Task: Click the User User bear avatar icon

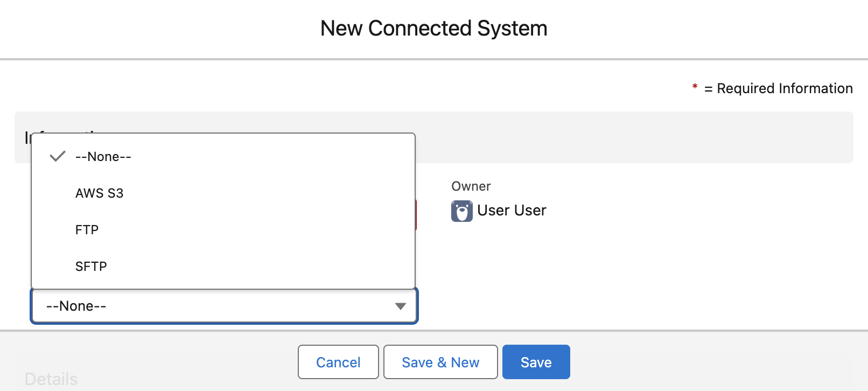Action: [x=461, y=211]
